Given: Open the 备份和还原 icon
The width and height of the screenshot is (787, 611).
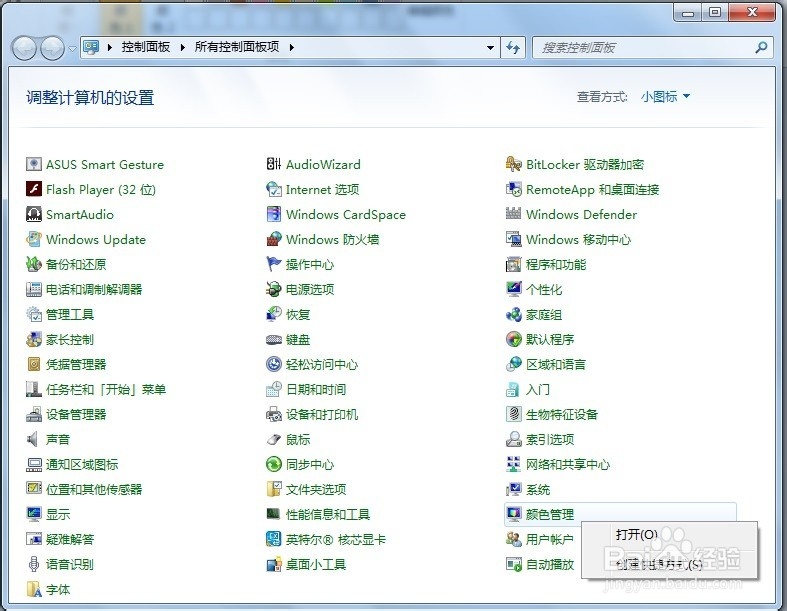Looking at the screenshot, I should coord(34,264).
